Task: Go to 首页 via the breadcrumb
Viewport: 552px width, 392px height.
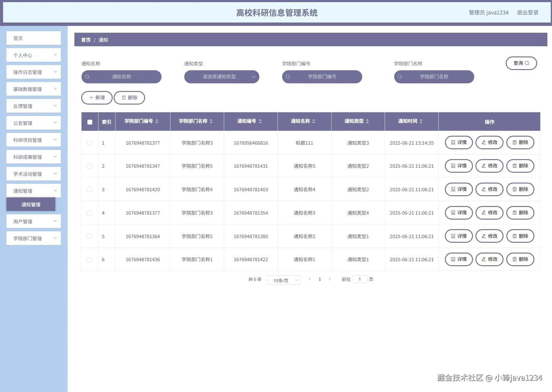Action: click(x=86, y=40)
